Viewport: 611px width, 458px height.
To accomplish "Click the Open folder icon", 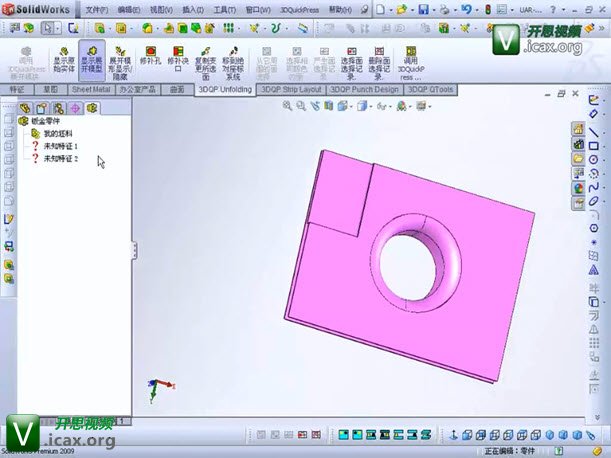I will tap(402, 9).
